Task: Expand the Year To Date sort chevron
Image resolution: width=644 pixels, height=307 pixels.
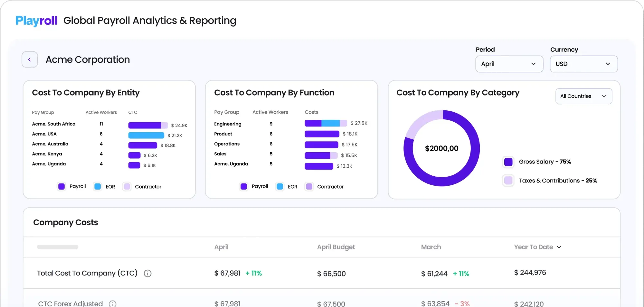Action: [559, 247]
